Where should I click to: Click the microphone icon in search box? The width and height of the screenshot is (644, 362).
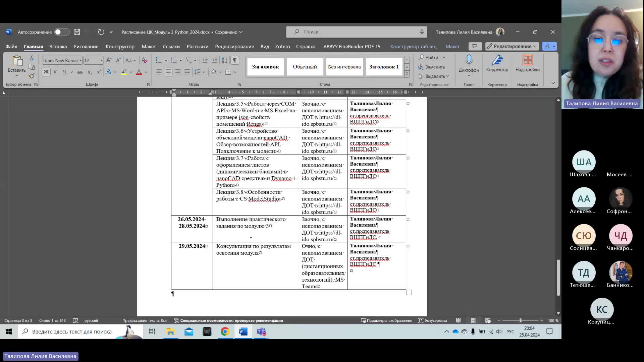coord(422,32)
